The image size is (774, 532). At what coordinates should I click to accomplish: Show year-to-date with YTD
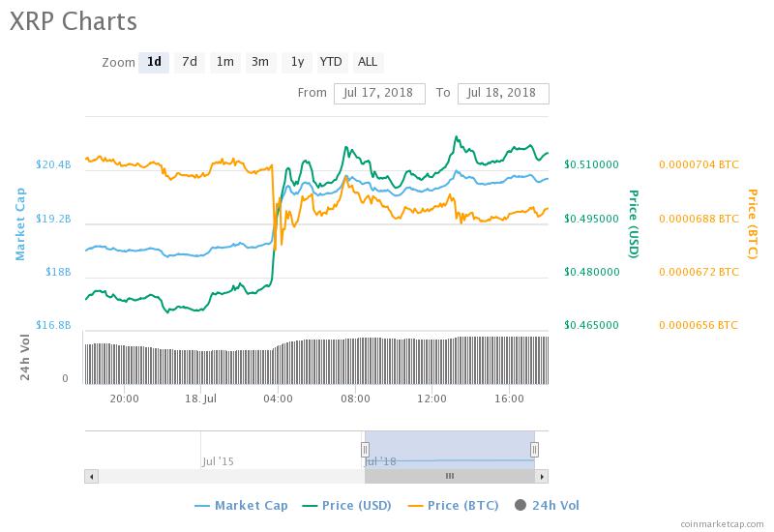(x=331, y=62)
